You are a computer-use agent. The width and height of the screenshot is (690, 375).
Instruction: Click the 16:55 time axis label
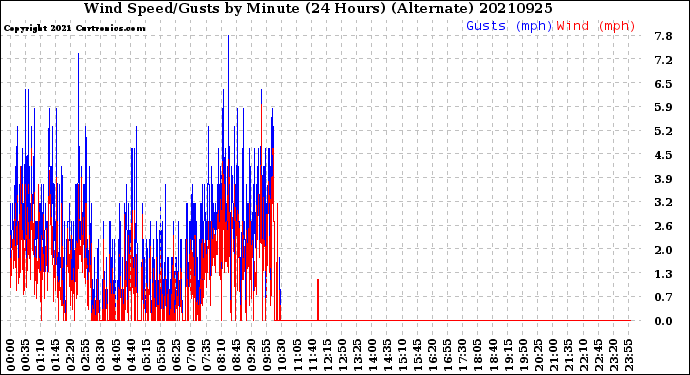coord(447,355)
